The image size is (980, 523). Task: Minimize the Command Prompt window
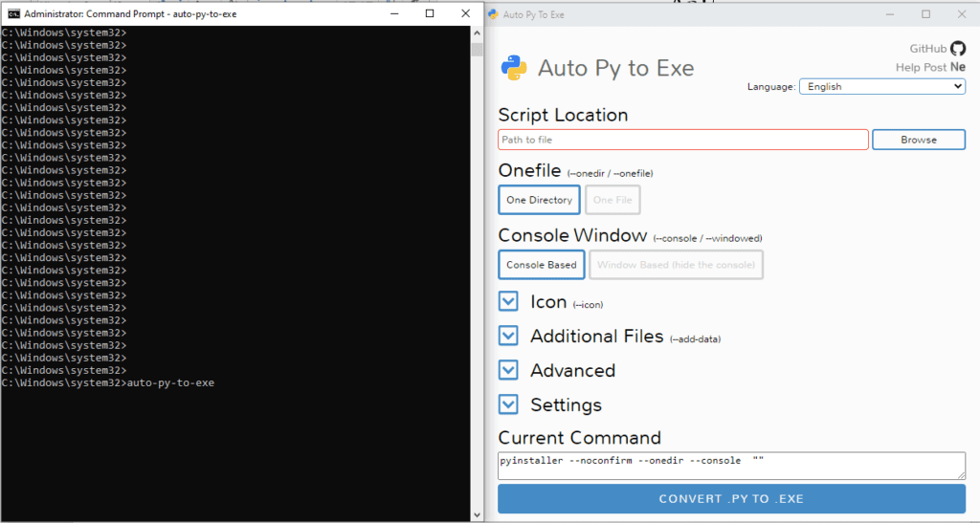coord(394,13)
